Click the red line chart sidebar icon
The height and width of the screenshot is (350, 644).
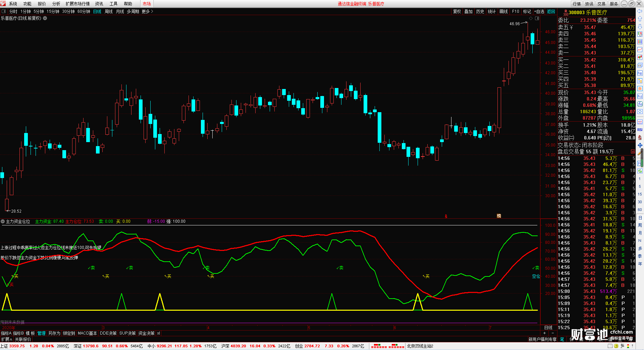click(640, 50)
